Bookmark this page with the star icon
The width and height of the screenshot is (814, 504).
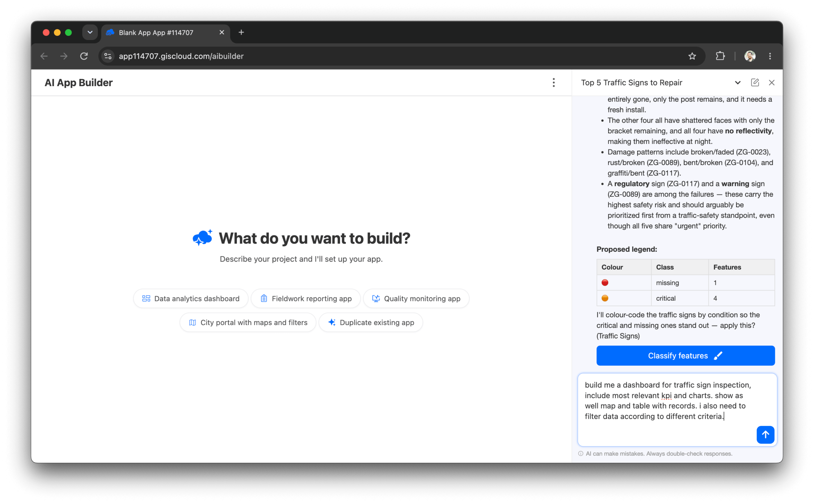692,56
